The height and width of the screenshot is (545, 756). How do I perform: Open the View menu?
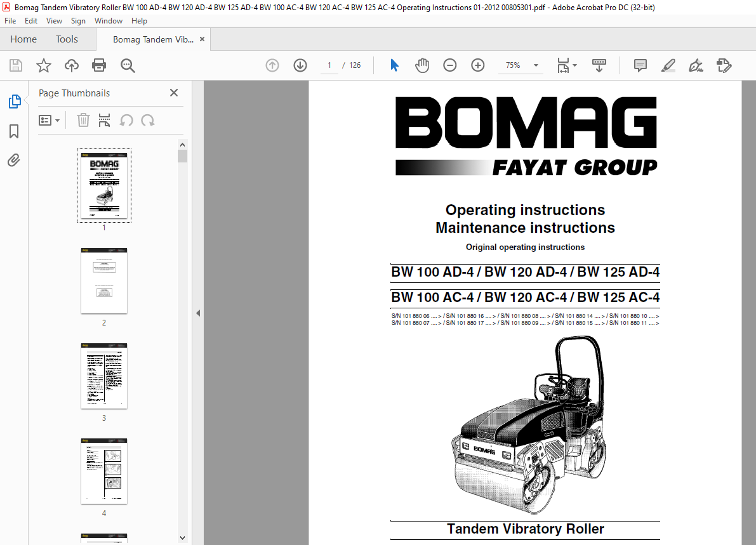point(54,21)
